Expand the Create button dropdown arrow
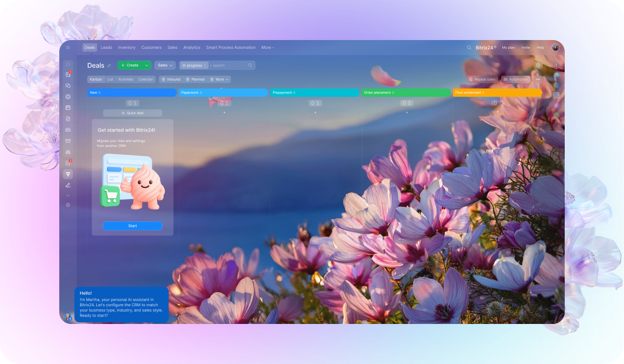This screenshot has width=624, height=364. coord(147,66)
